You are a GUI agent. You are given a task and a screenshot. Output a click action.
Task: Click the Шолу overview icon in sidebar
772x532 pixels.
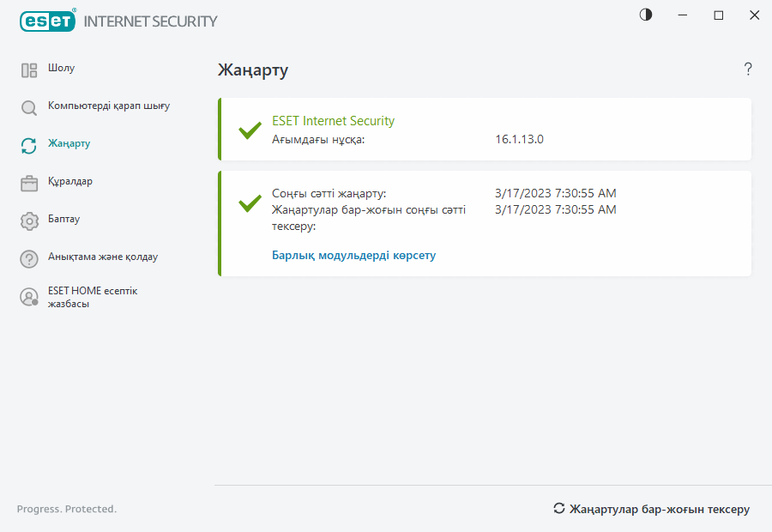click(29, 70)
